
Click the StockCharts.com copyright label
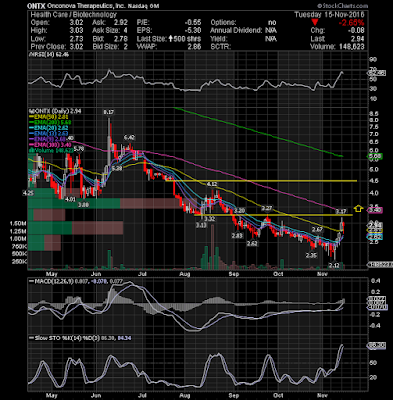(x=342, y=6)
